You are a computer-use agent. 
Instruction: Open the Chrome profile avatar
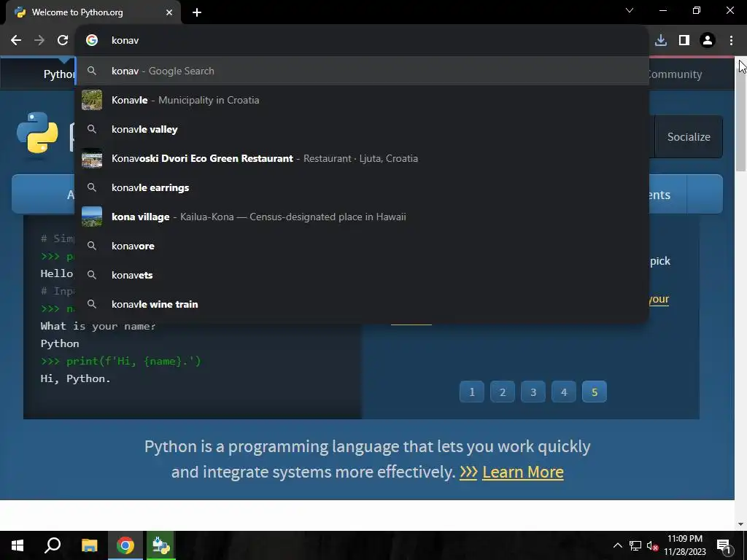point(708,41)
